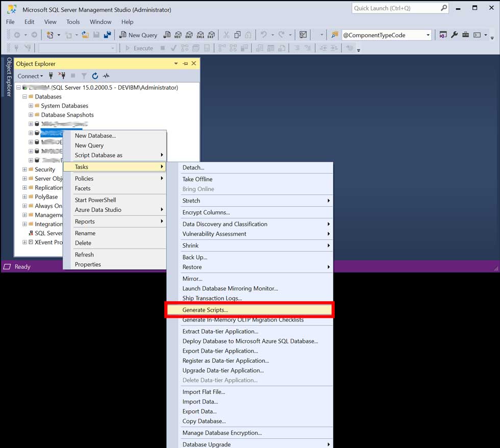Open the File menu

click(10, 21)
